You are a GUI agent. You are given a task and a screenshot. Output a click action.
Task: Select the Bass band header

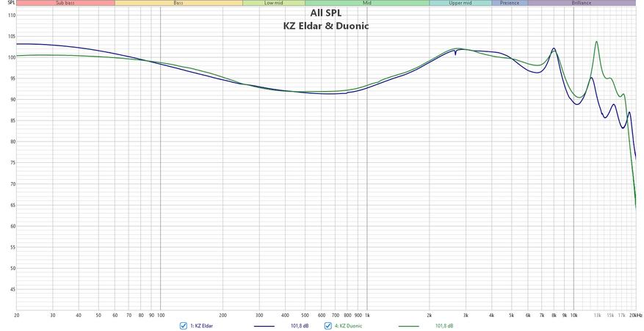(x=178, y=3)
